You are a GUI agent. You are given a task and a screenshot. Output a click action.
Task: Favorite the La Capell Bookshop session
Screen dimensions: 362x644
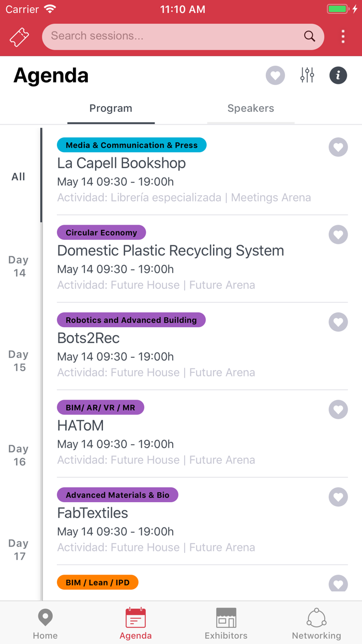coord(338,147)
